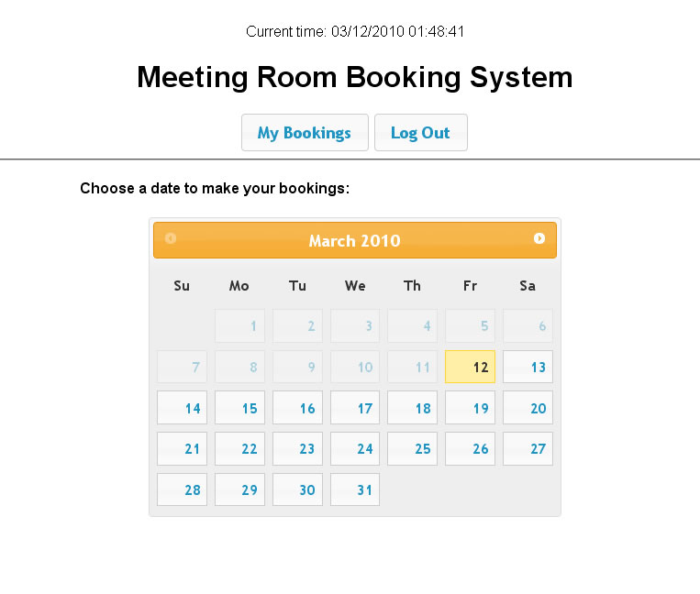Select today's date, March 12
This screenshot has width=700, height=594.
point(470,367)
